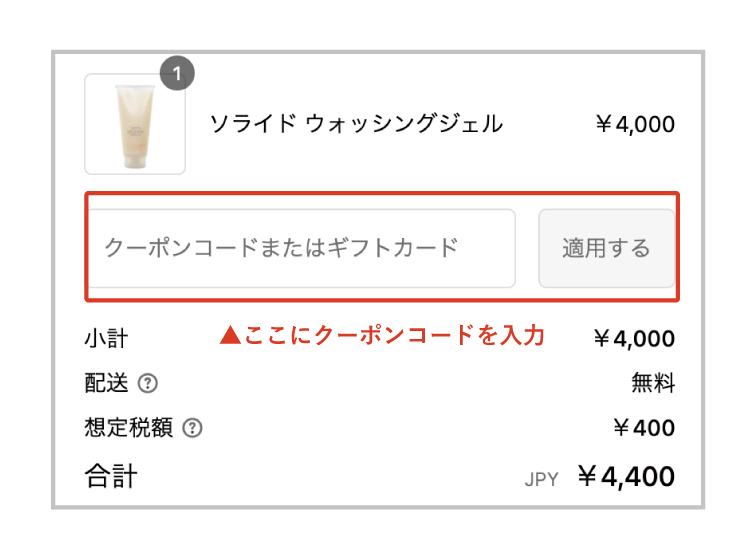Viewport: 752px width, 559px height.
Task: Select the product name ソライド ウォッシングジェル
Action: click(x=356, y=124)
